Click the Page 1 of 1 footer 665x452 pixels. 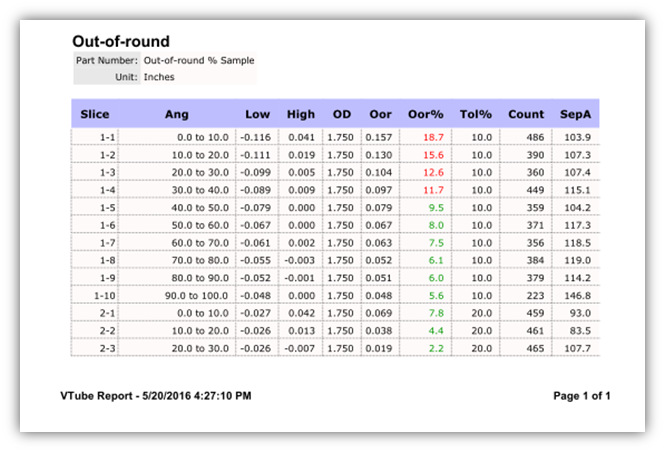point(581,396)
